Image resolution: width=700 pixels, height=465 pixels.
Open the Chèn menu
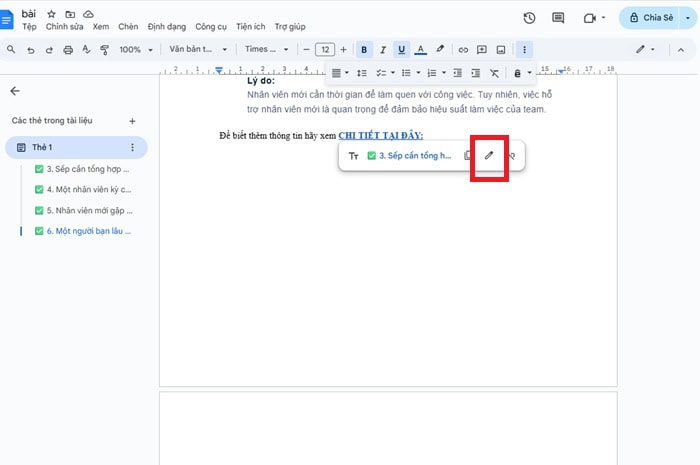click(x=128, y=27)
